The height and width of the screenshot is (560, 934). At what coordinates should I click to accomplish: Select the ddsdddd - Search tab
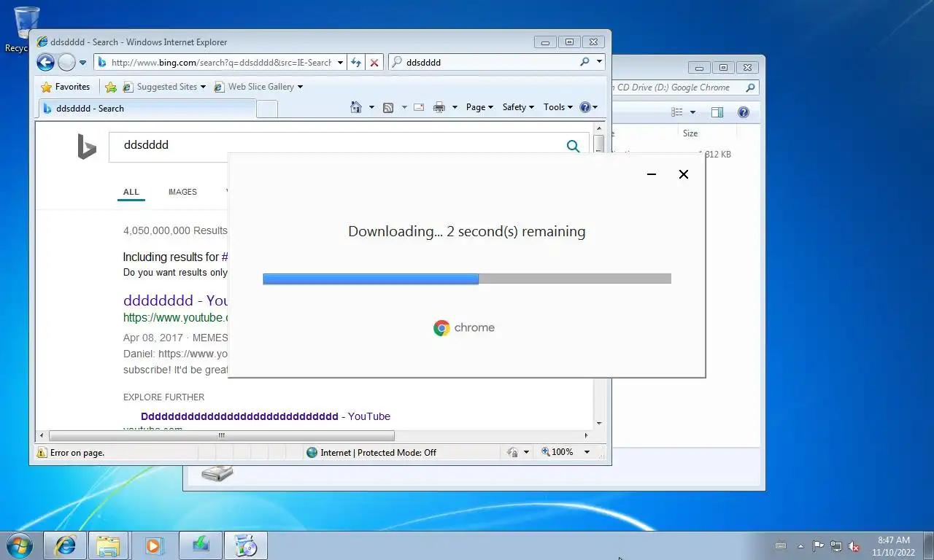pos(147,109)
